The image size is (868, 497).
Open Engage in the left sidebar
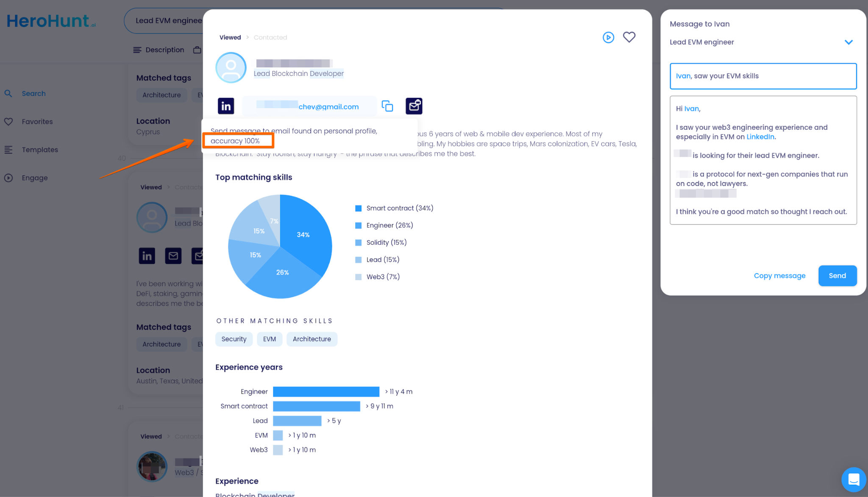click(x=35, y=178)
